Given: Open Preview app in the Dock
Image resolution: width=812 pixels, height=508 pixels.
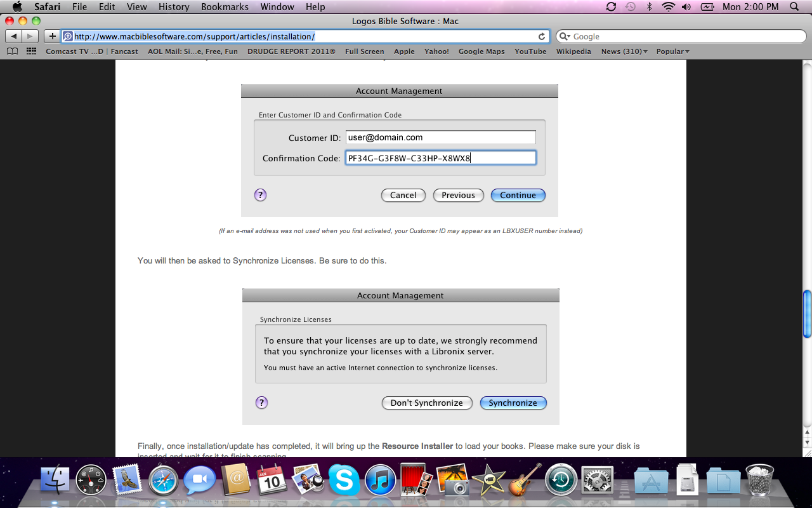Looking at the screenshot, I should tap(308, 479).
